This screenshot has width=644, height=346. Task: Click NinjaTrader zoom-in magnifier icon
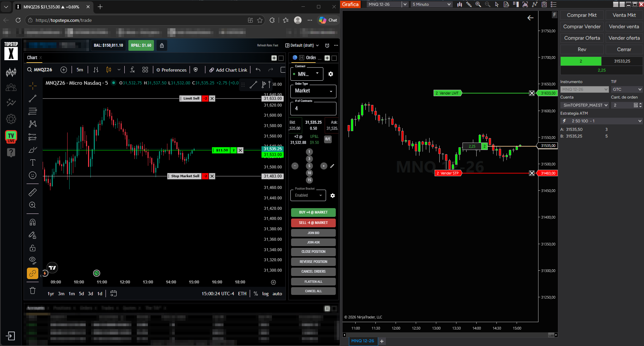click(x=478, y=4)
